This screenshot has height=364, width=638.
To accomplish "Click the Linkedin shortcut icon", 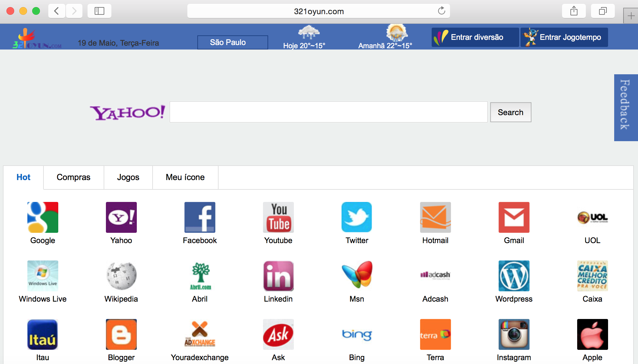I will pos(278,276).
